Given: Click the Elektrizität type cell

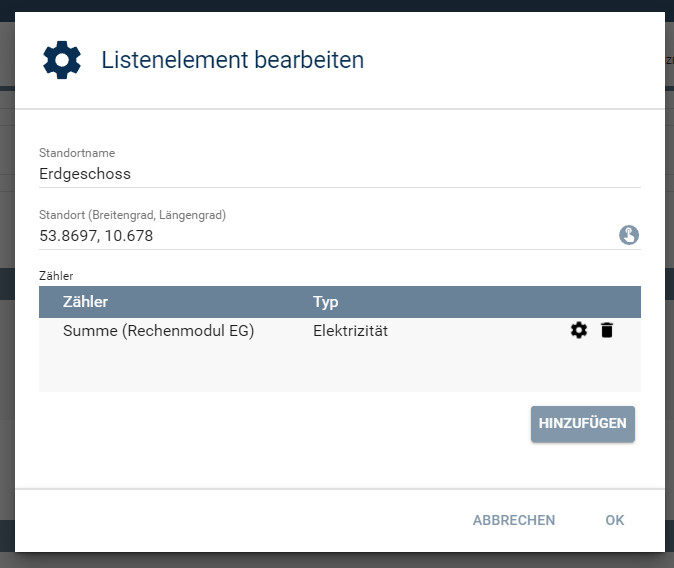Looking at the screenshot, I should coord(350,331).
